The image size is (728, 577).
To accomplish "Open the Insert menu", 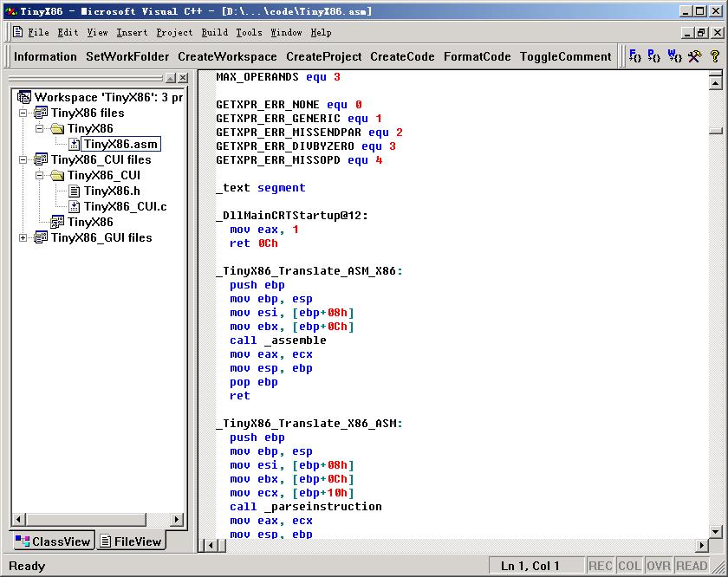I will coord(132,33).
